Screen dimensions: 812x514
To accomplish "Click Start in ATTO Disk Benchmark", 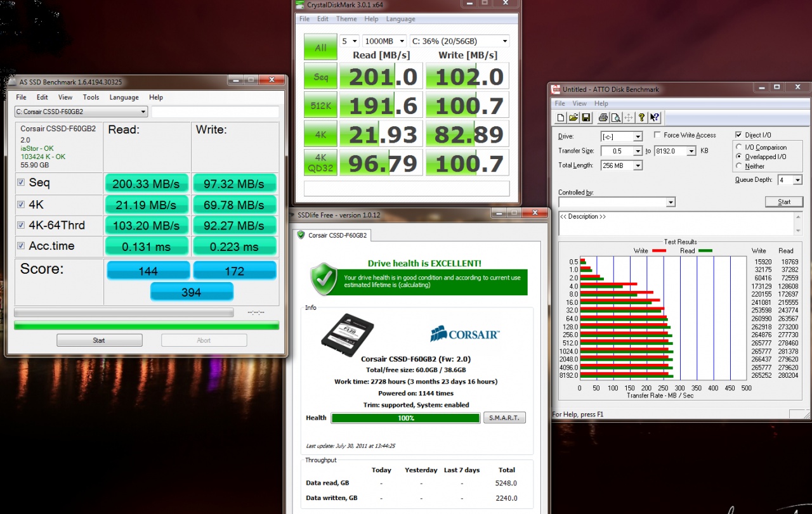I will tap(784, 202).
